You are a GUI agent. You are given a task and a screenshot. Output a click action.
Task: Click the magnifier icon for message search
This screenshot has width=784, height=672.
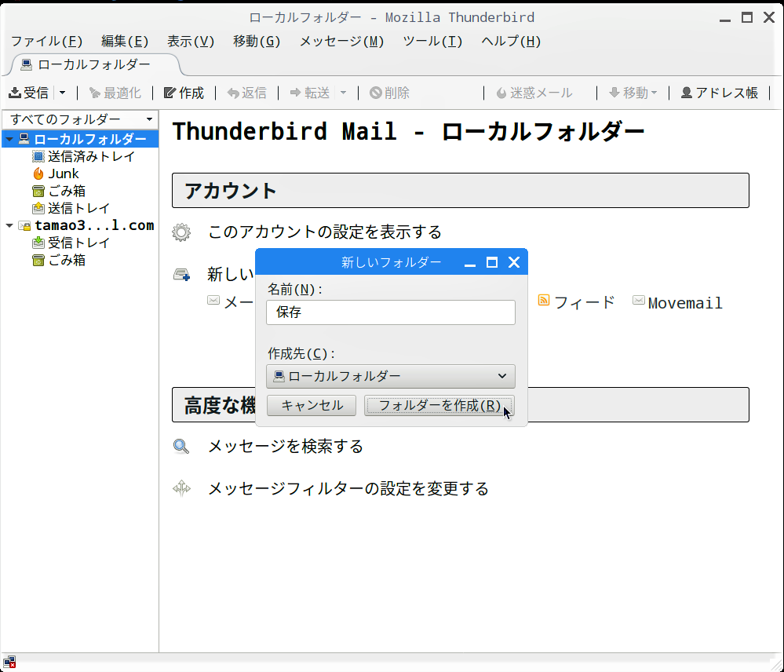coord(181,447)
